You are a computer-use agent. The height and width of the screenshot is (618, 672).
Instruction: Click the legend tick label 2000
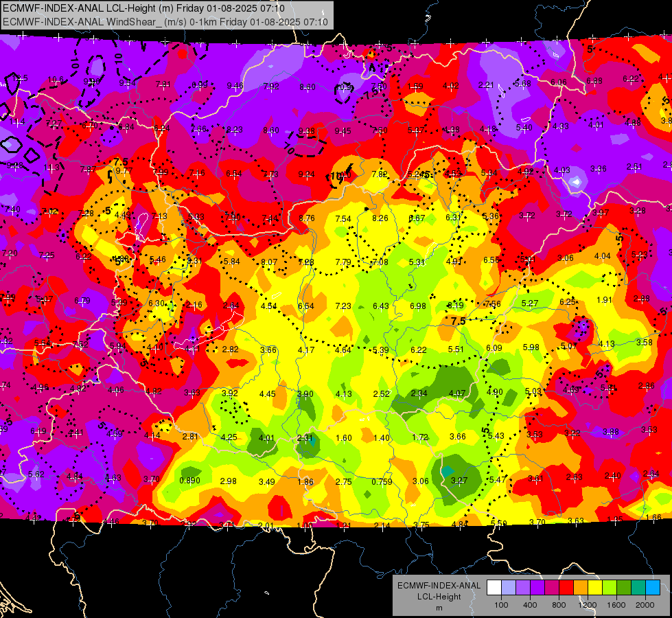click(x=645, y=605)
